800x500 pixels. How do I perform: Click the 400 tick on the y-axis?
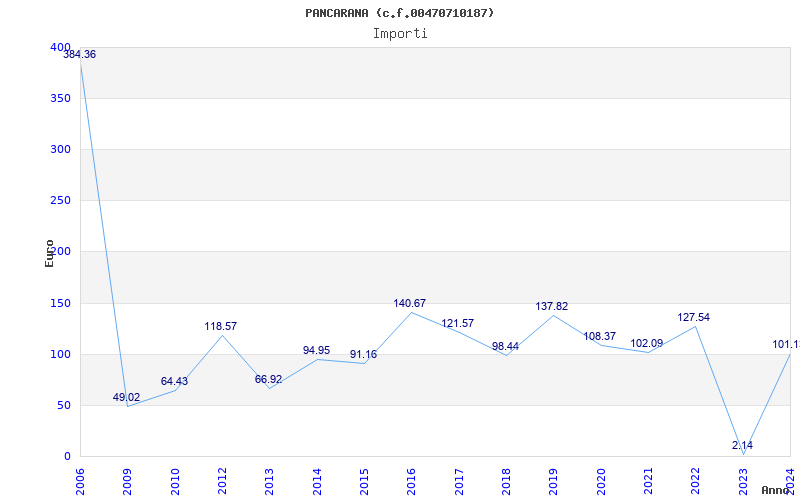point(60,48)
